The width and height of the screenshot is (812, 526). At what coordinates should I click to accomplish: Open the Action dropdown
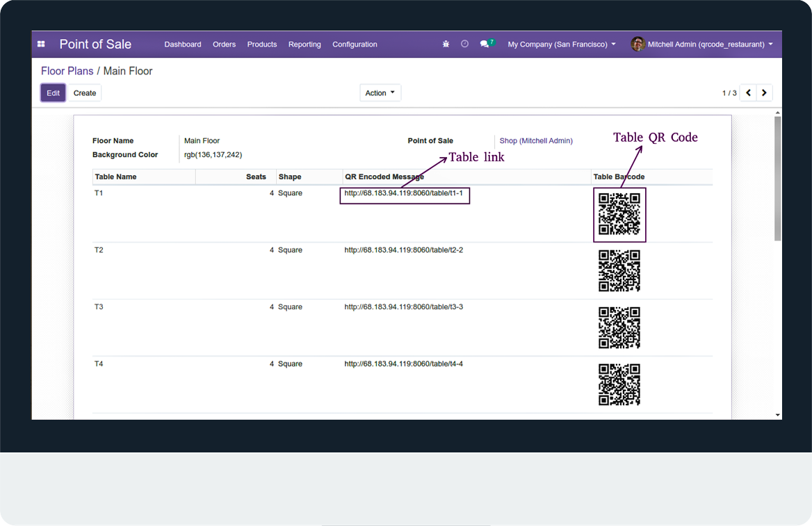click(x=380, y=92)
